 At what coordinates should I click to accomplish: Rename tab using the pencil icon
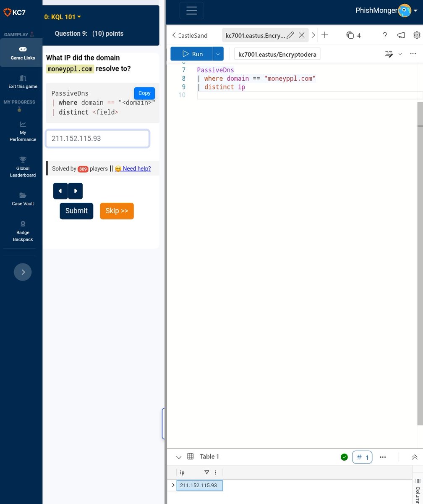[290, 35]
